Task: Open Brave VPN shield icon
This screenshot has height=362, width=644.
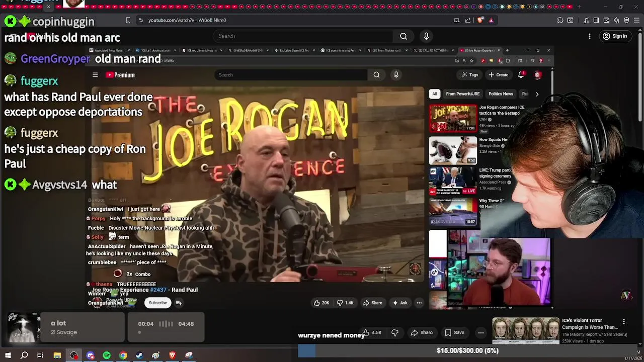Action: [x=626, y=20]
